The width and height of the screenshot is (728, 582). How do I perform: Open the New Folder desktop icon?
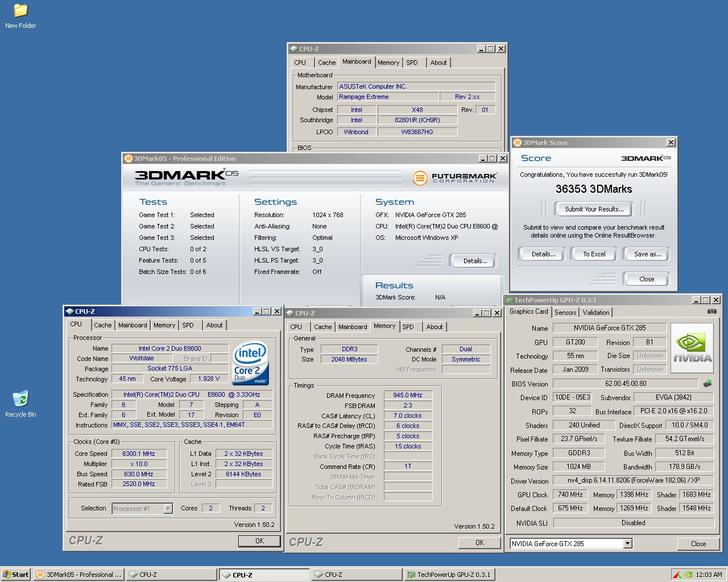coord(20,16)
